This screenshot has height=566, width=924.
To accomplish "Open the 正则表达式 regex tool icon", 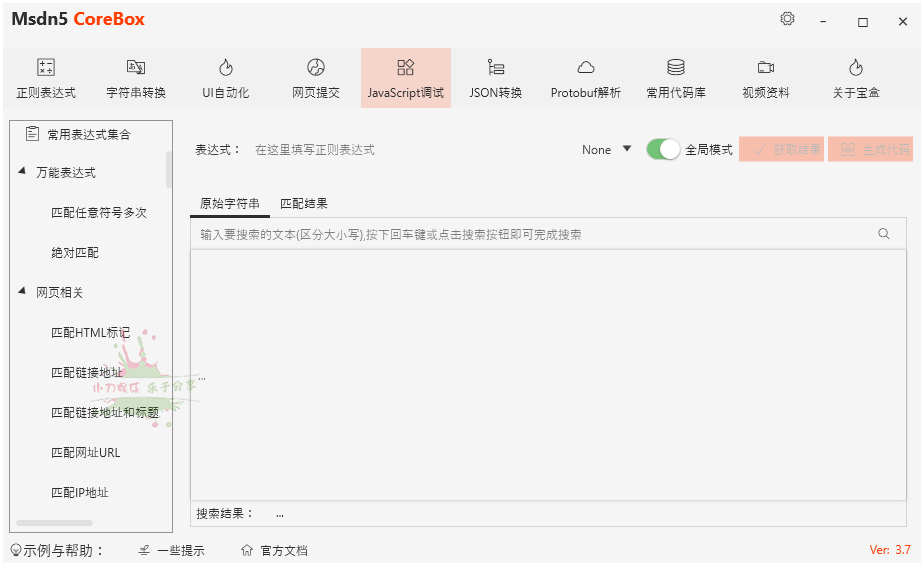I will (46, 69).
